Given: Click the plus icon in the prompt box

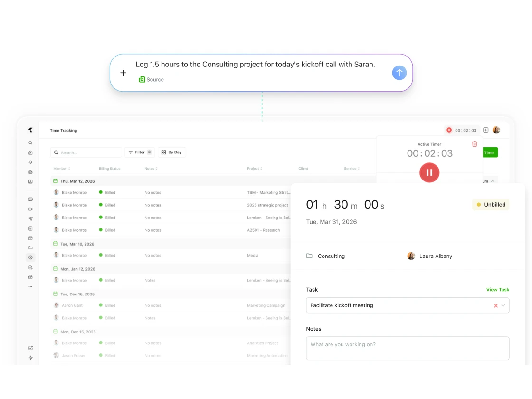Looking at the screenshot, I should [123, 73].
